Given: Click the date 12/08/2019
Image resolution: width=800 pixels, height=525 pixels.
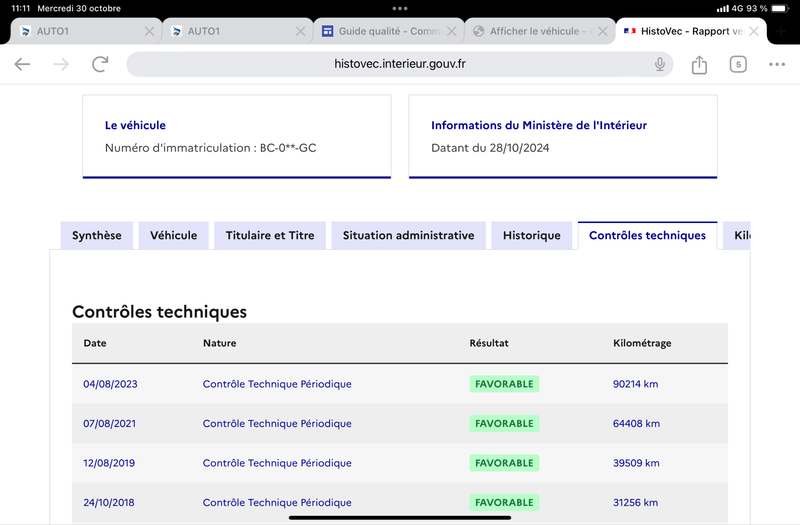Looking at the screenshot, I should (109, 463).
